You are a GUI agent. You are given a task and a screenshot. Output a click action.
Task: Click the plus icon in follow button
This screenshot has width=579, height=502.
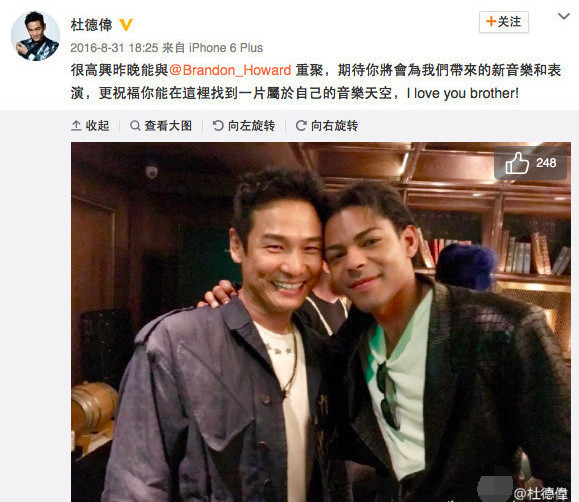pos(491,21)
